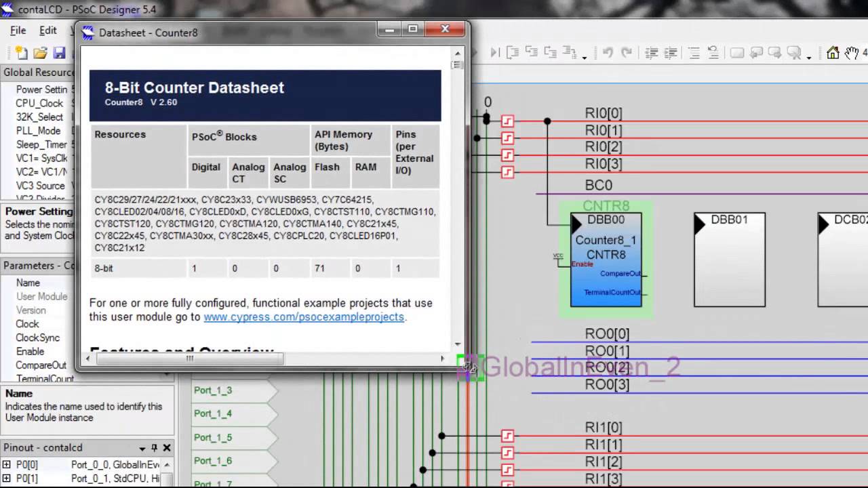This screenshot has height=488, width=868.
Task: Click the BC0 broadcast line label
Action: (x=599, y=185)
